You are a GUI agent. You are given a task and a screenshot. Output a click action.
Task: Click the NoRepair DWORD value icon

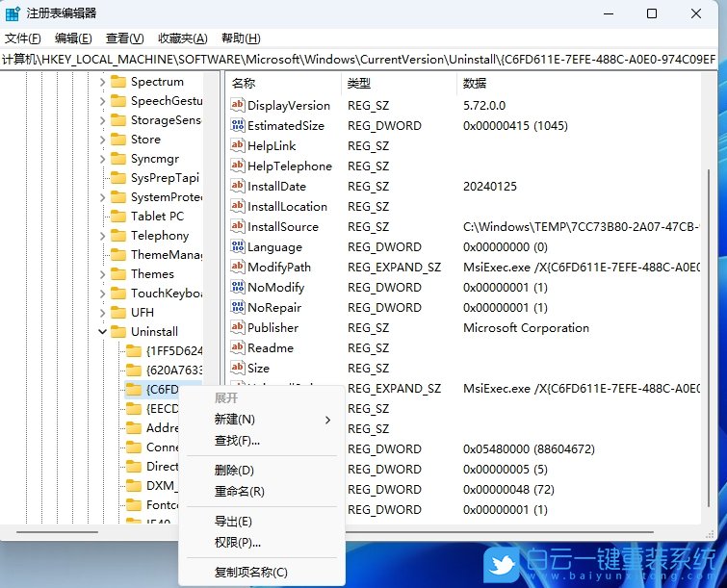[238, 307]
